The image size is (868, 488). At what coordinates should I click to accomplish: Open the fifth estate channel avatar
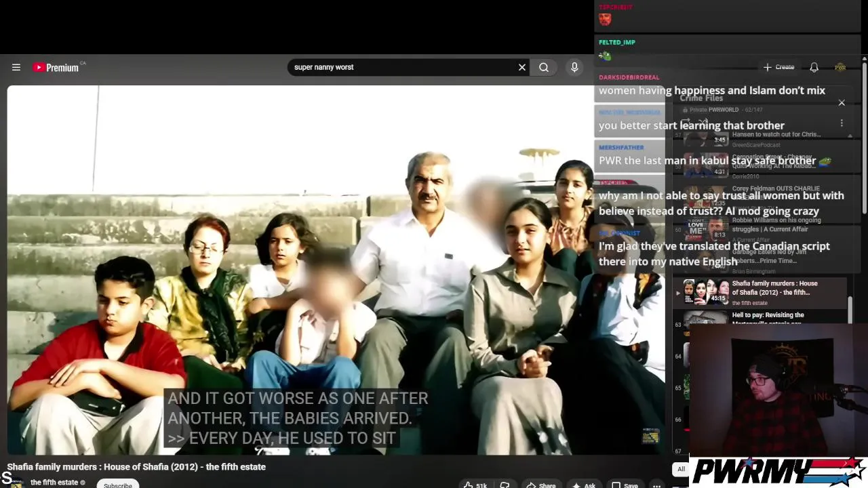[x=16, y=483]
